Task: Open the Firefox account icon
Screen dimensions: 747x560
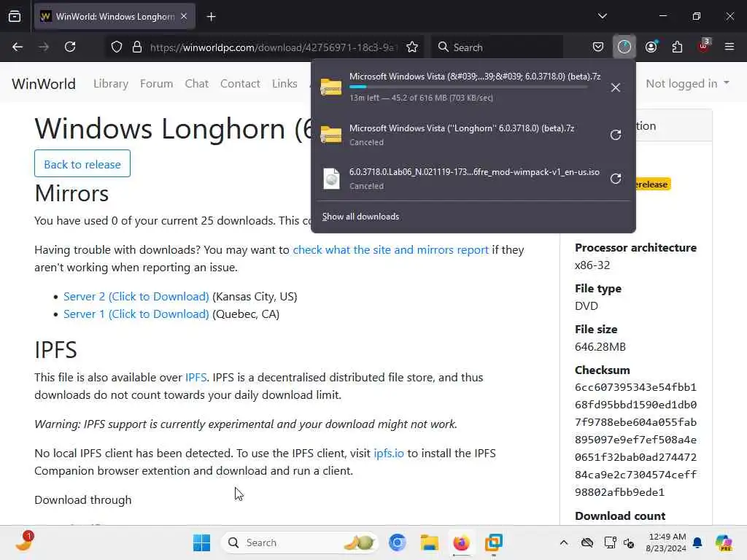Action: coord(651,47)
